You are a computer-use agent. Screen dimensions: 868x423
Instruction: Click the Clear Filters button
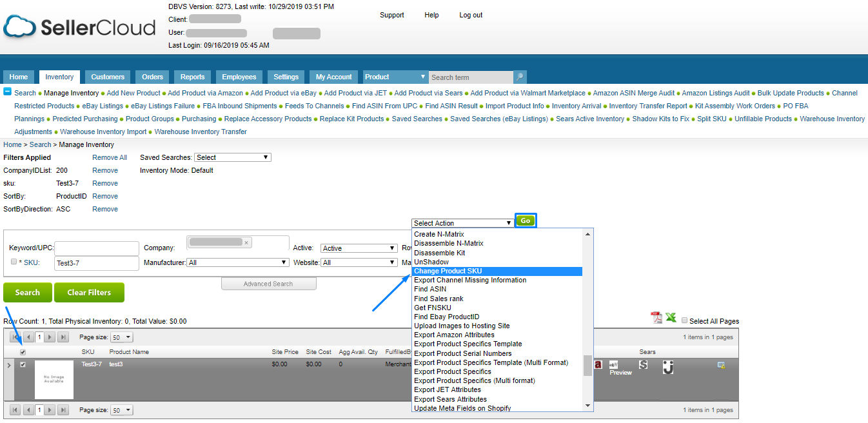pos(89,292)
